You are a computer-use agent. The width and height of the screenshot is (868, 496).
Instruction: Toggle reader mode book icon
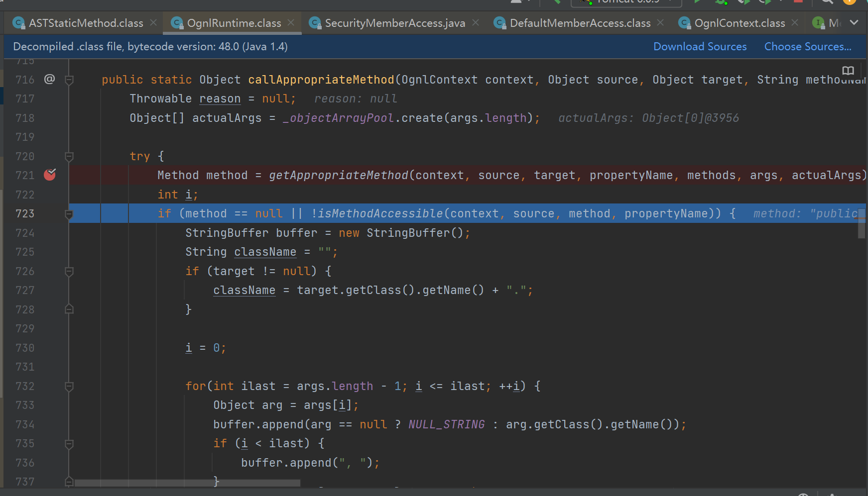click(848, 71)
